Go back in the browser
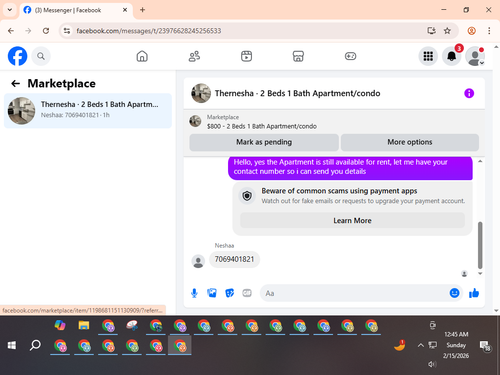The width and height of the screenshot is (500, 375). [x=11, y=31]
